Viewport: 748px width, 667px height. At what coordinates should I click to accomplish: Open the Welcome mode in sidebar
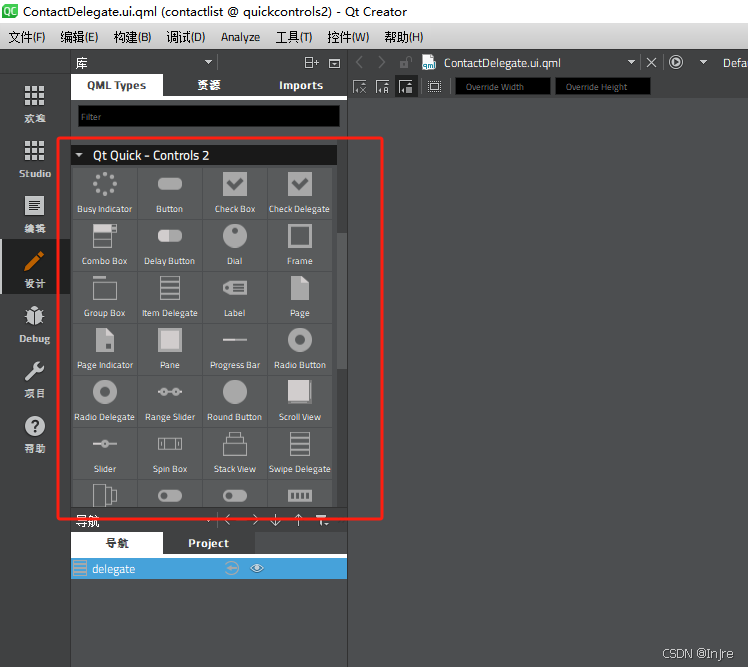coord(35,104)
